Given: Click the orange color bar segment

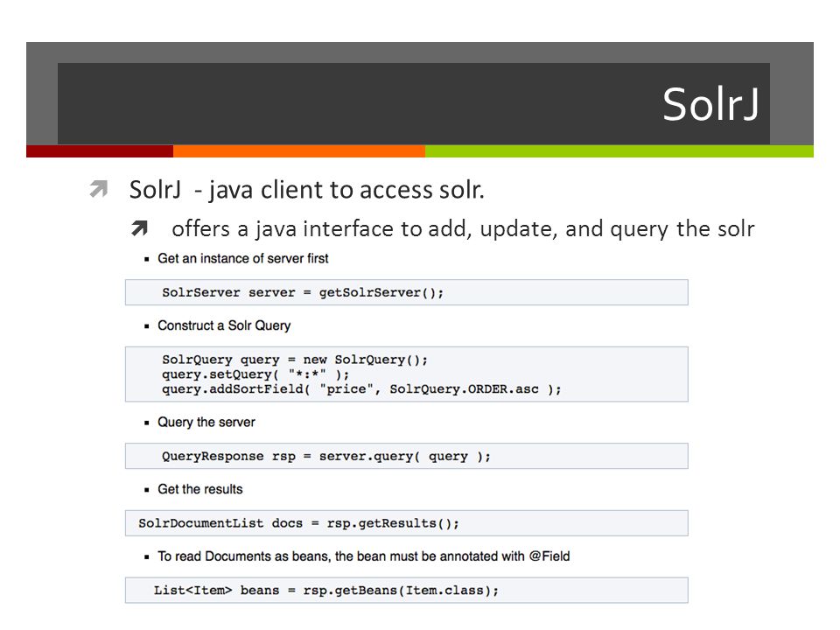Looking at the screenshot, I should tap(299, 151).
